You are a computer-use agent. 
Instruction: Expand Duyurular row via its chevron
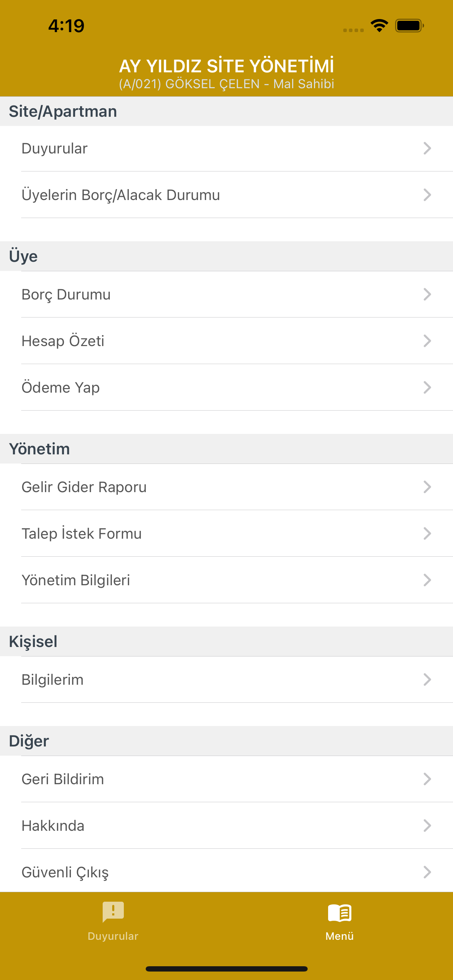[x=427, y=149]
